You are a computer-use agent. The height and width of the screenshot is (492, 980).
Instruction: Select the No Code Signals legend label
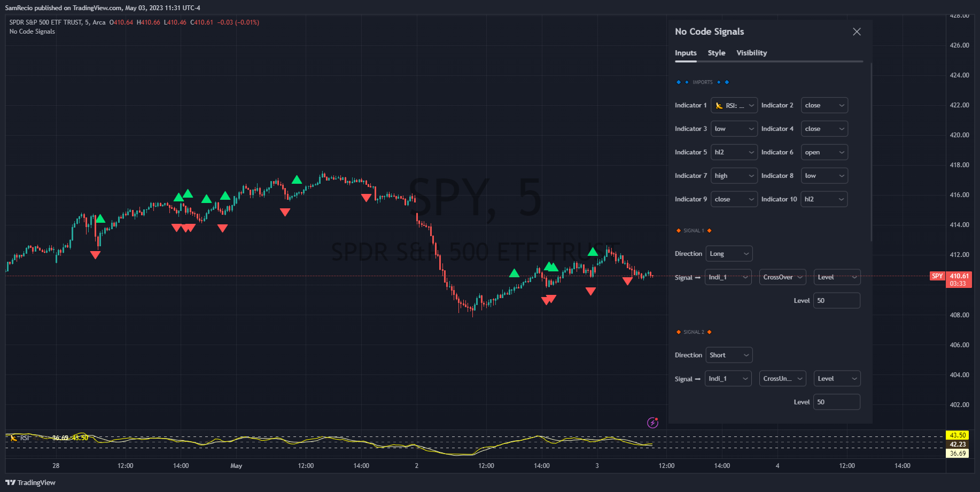(32, 32)
